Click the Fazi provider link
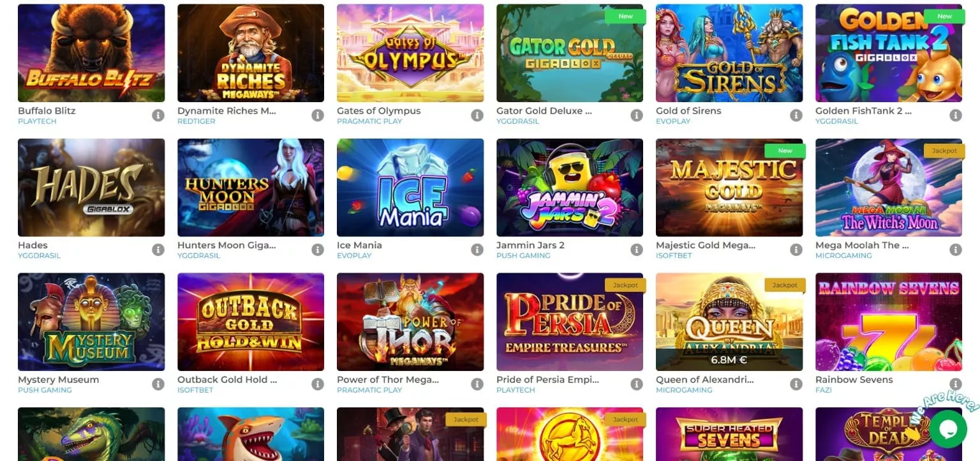This screenshot has height=461, width=980. pos(824,390)
